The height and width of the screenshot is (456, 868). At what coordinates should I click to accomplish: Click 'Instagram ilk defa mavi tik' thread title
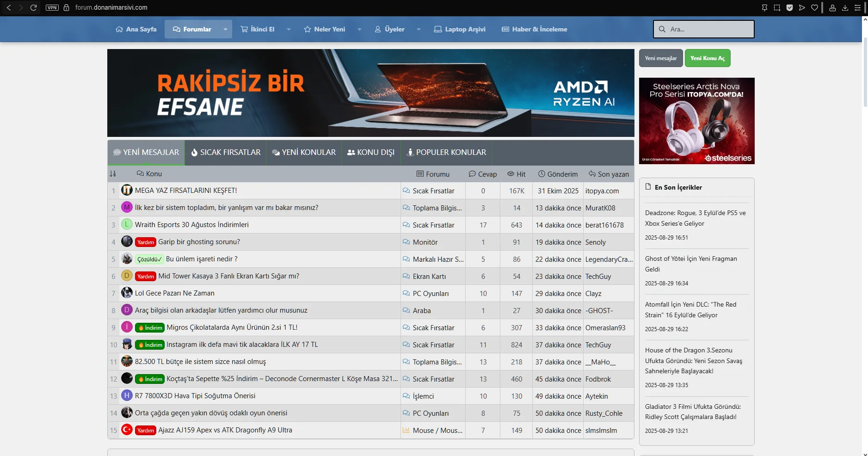(x=242, y=345)
